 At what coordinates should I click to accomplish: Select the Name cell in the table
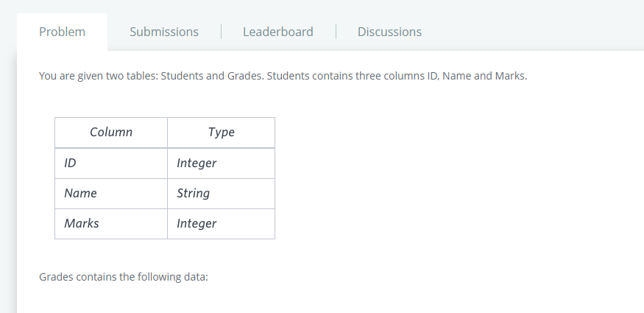pyautogui.click(x=80, y=193)
